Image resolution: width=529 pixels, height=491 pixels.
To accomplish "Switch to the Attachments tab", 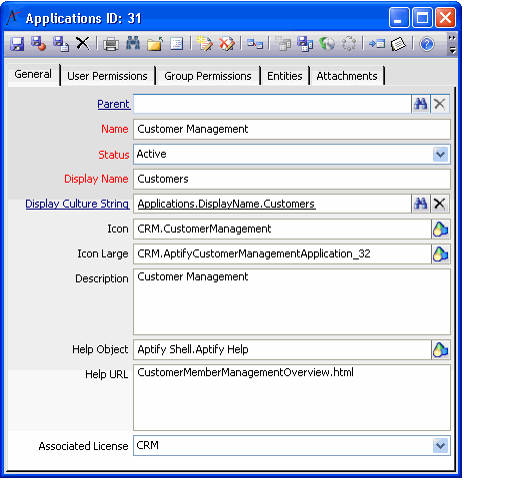I will 347,76.
